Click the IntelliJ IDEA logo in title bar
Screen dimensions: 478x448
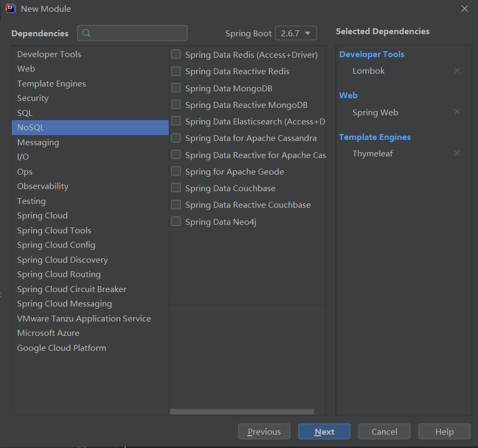tap(10, 9)
